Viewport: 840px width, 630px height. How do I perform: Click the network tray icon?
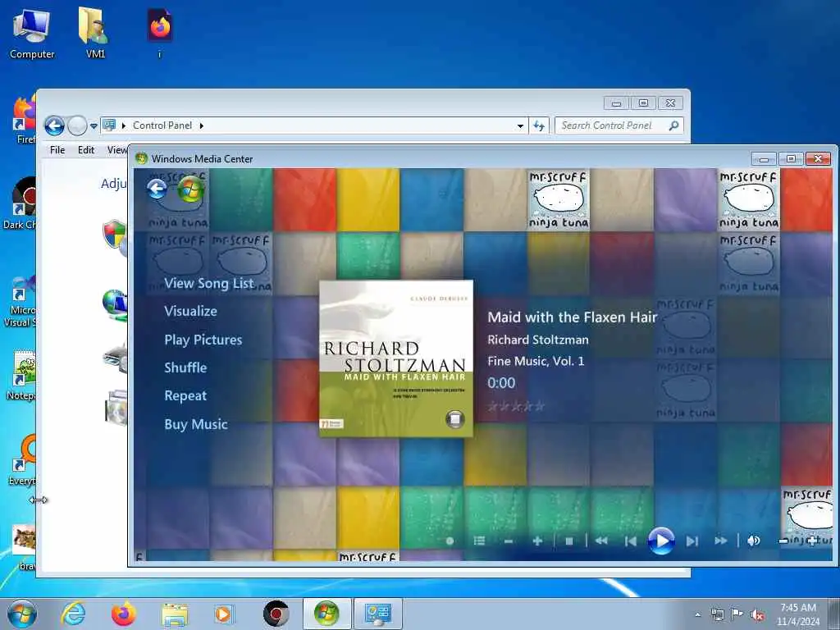point(717,614)
